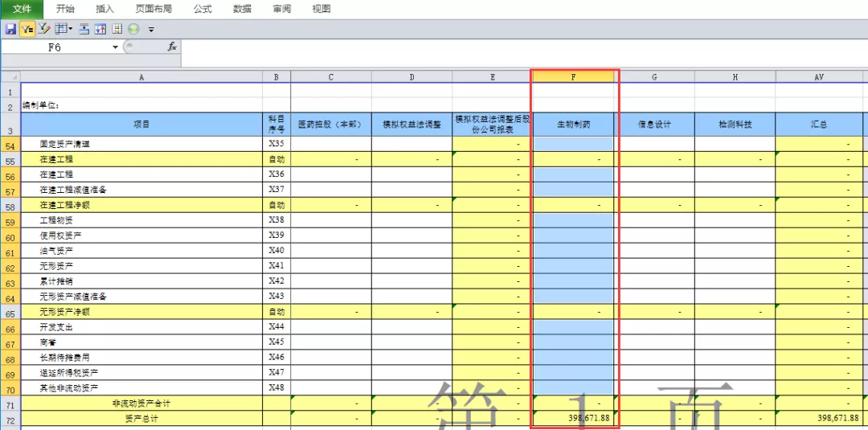Select column E header
The width and height of the screenshot is (868, 430).
click(492, 77)
